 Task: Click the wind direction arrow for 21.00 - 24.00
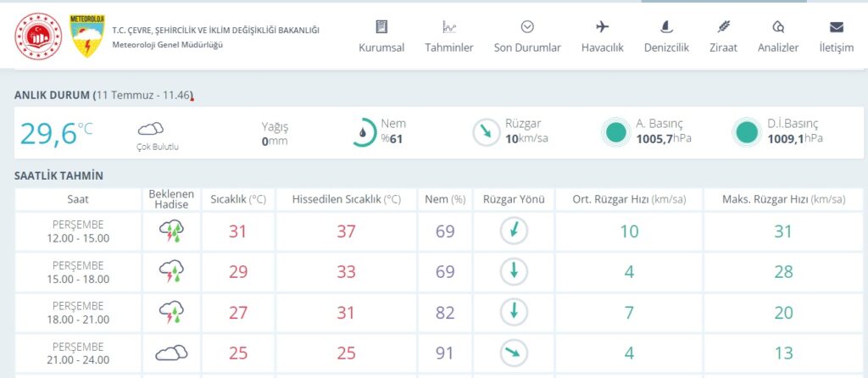pyautogui.click(x=514, y=353)
